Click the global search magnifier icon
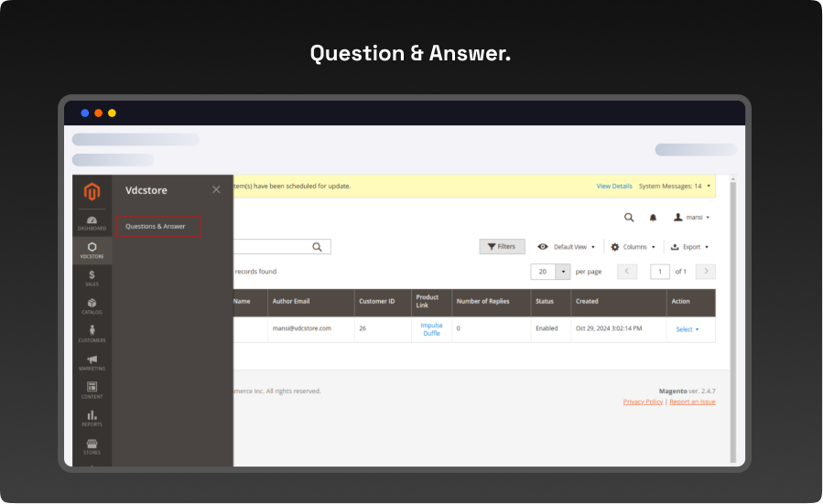 [629, 218]
